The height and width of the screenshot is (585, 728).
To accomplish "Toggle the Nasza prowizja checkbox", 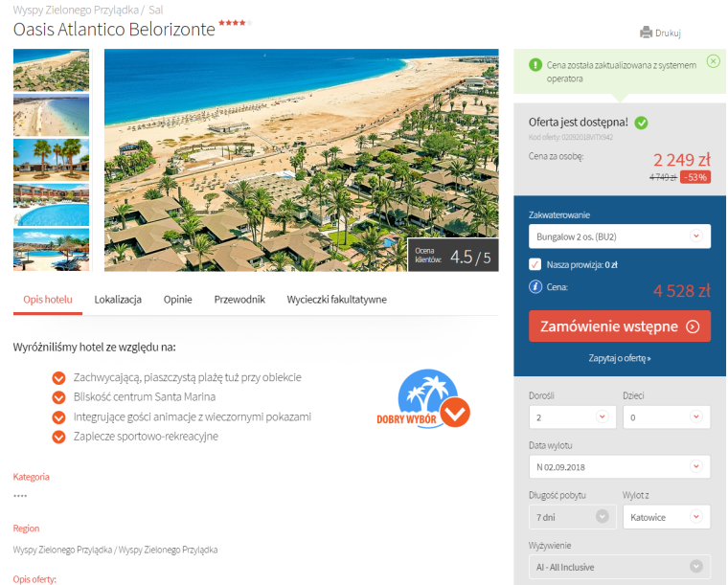I will click(x=535, y=264).
